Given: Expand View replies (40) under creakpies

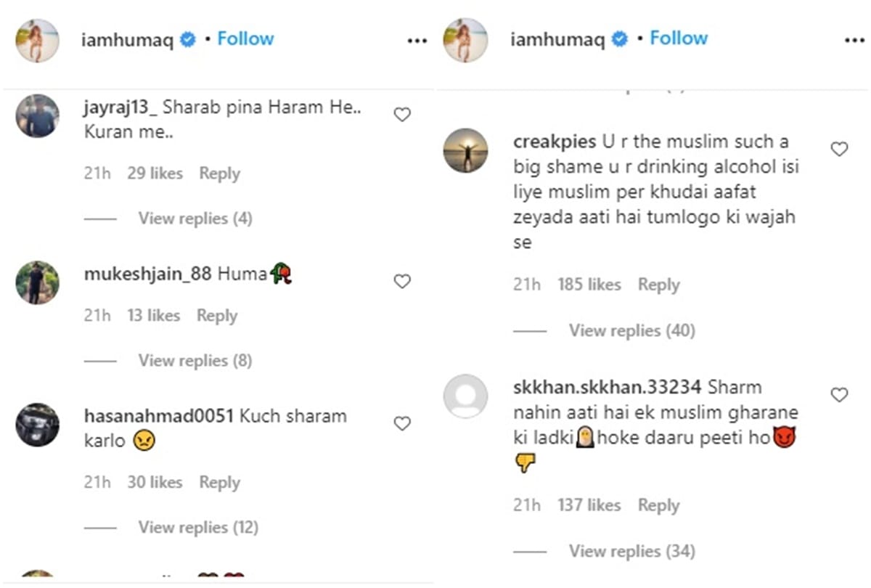Looking at the screenshot, I should (631, 331).
